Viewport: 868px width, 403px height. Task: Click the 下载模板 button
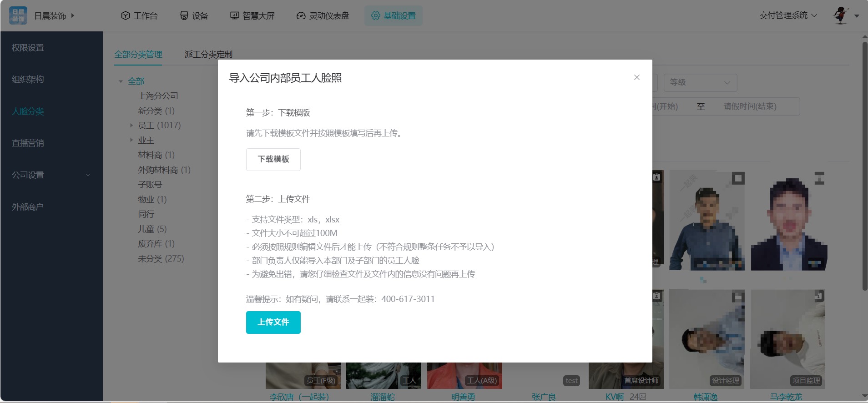pos(273,159)
